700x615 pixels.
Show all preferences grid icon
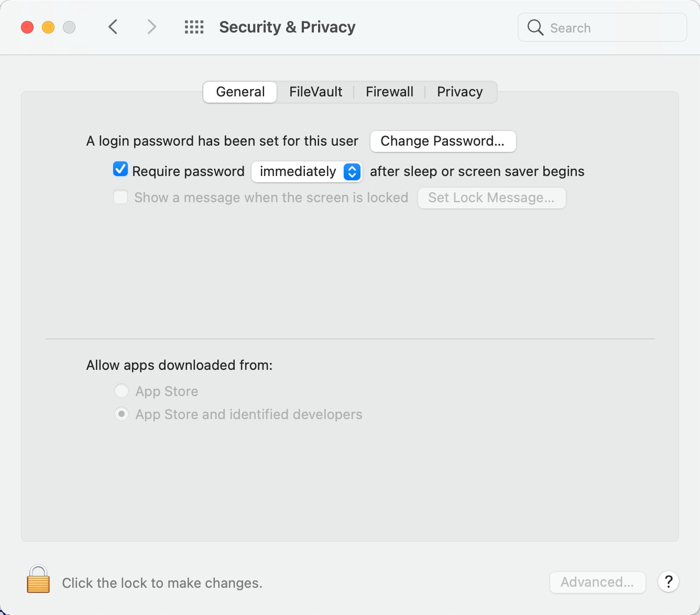tap(194, 27)
